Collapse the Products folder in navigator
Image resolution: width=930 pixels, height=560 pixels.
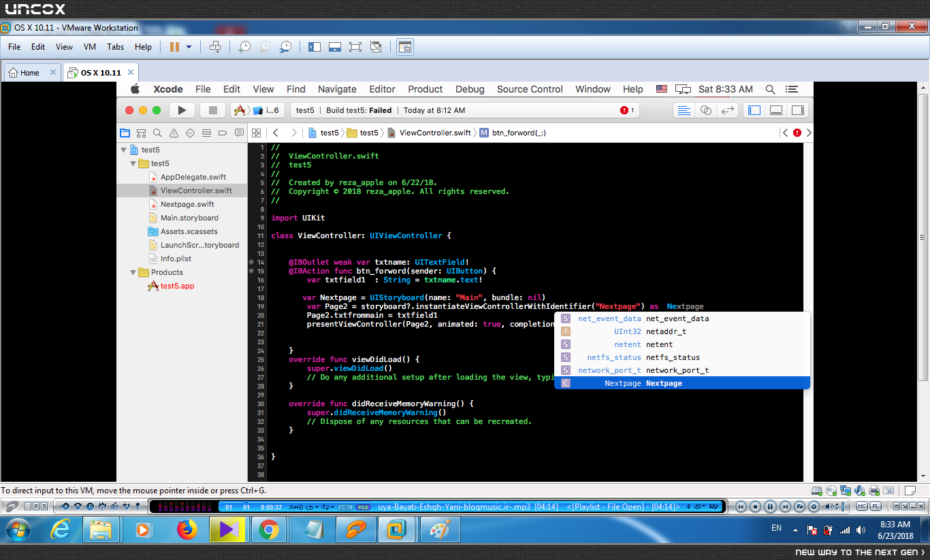click(133, 272)
